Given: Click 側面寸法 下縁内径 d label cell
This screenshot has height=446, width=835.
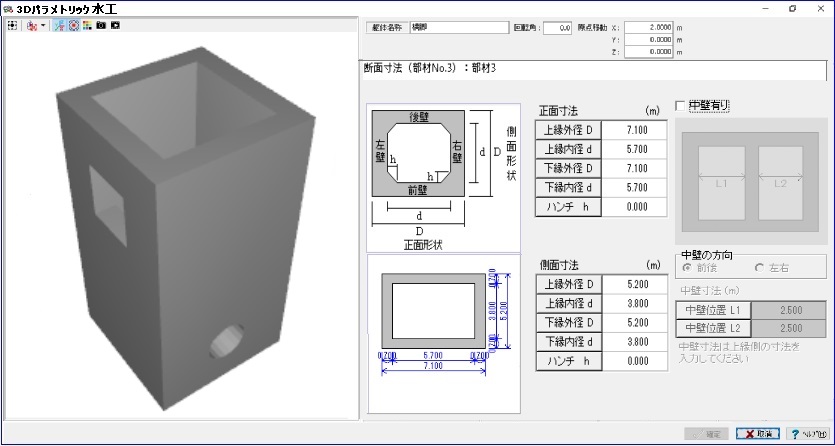Looking at the screenshot, I should (x=568, y=342).
